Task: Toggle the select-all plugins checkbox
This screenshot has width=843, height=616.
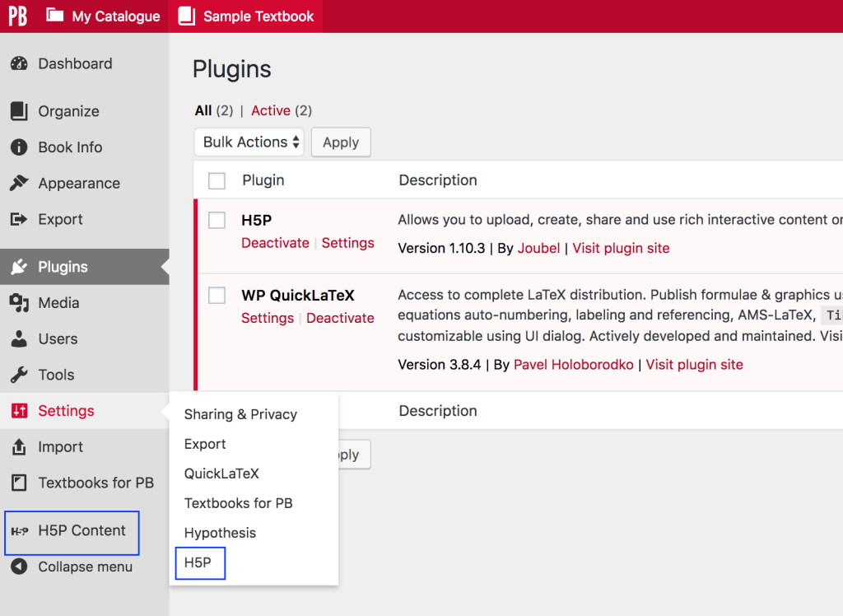Action: tap(217, 181)
